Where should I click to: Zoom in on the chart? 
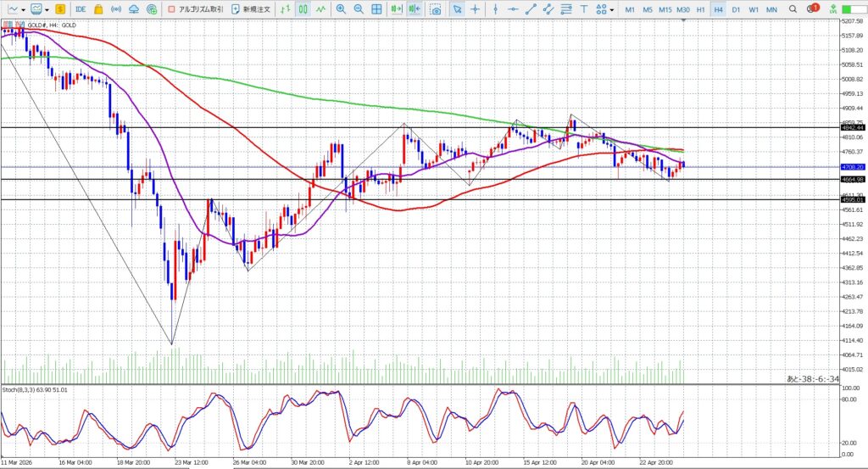(x=341, y=9)
